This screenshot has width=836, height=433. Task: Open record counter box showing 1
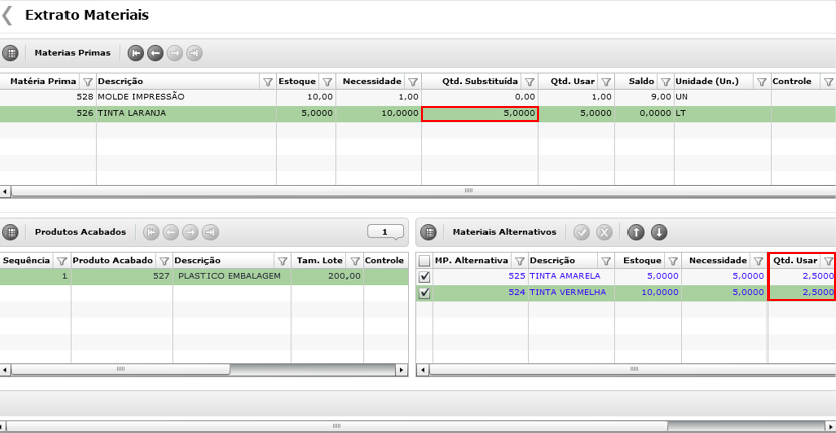coord(385,232)
